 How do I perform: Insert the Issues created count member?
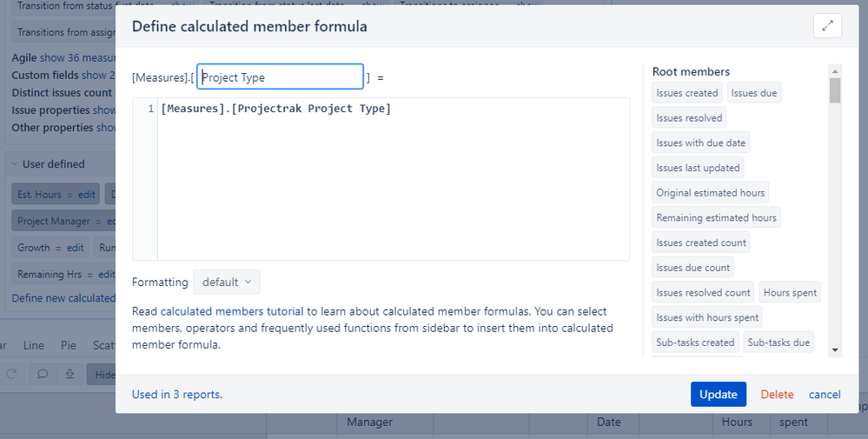click(x=701, y=243)
